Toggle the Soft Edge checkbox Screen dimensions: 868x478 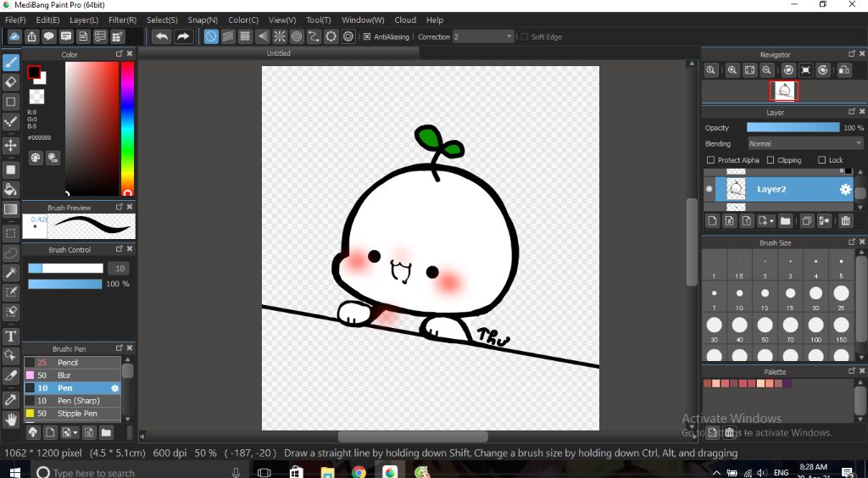point(524,37)
